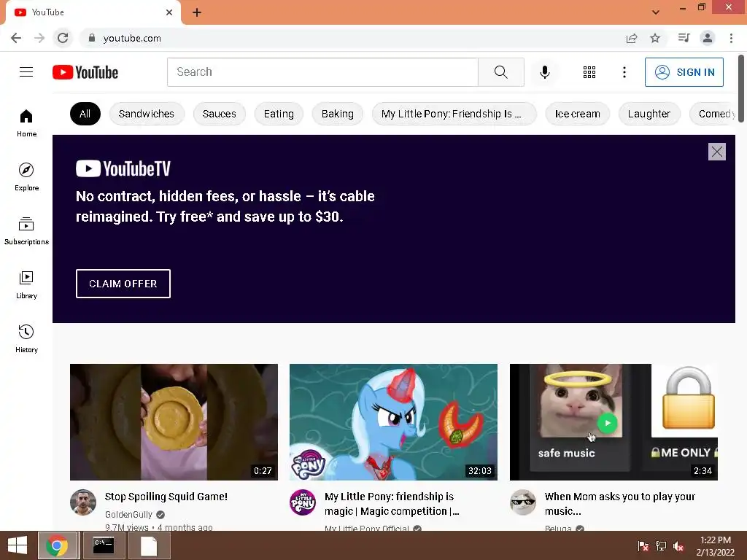Open Explore in sidebar
Image resolution: width=747 pixels, height=560 pixels.
26,176
